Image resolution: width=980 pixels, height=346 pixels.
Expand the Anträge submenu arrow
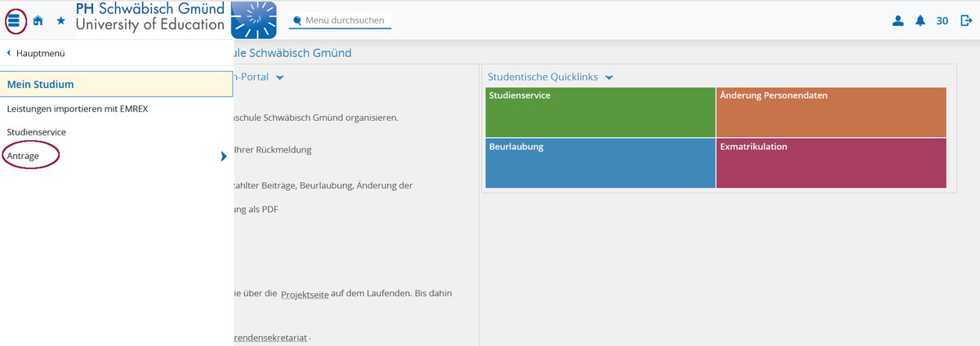click(223, 155)
